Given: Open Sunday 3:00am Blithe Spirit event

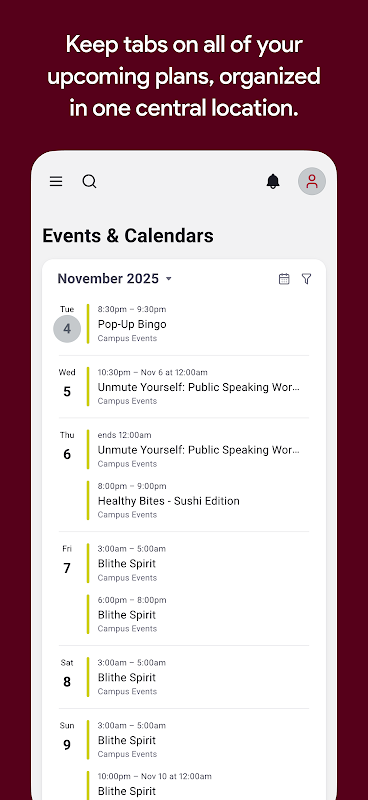Looking at the screenshot, I should point(198,740).
